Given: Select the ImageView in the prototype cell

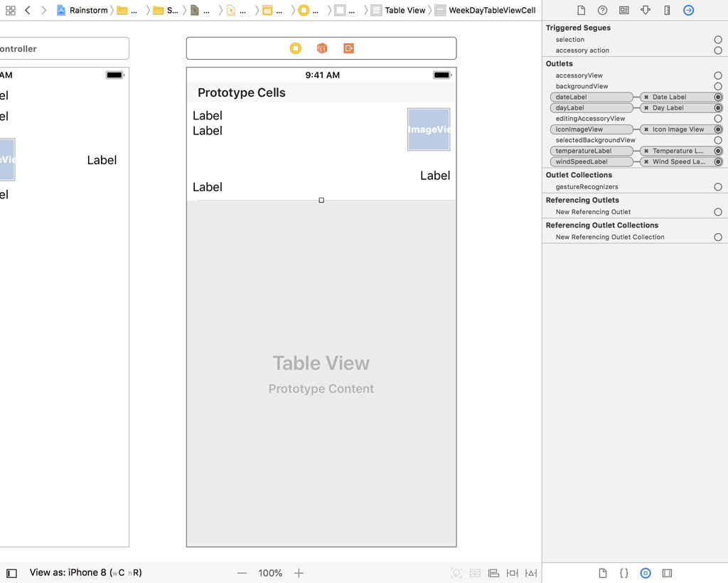Looking at the screenshot, I should [429, 129].
